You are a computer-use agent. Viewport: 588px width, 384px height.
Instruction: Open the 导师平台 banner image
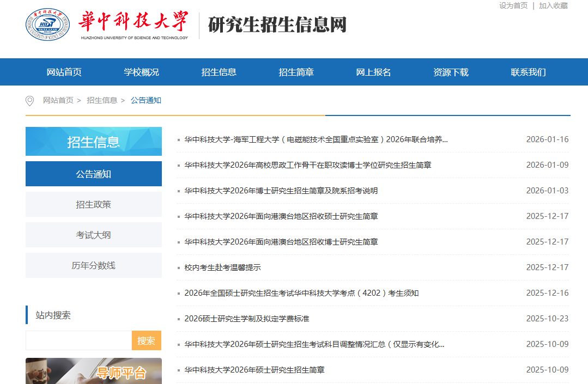[94, 371]
